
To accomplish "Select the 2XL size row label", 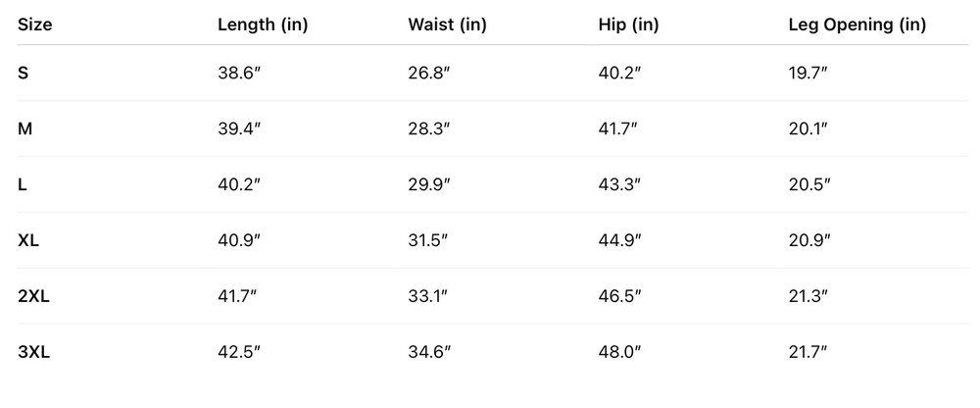I will point(33,296).
